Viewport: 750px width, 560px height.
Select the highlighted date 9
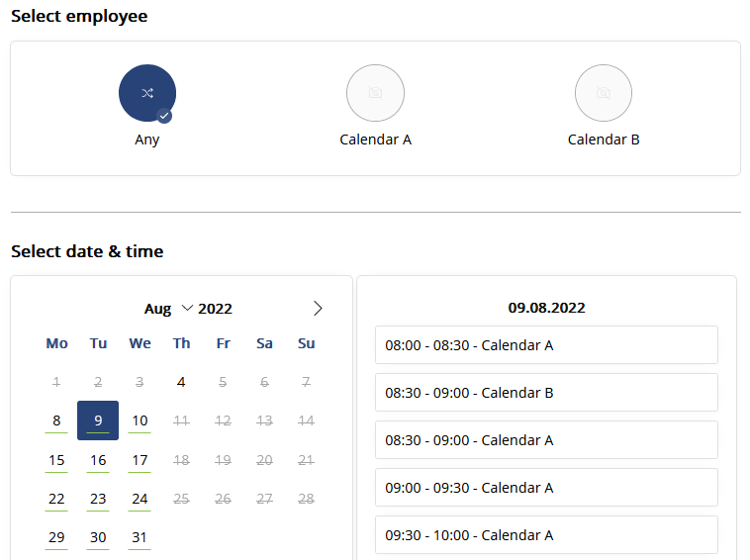pyautogui.click(x=98, y=420)
